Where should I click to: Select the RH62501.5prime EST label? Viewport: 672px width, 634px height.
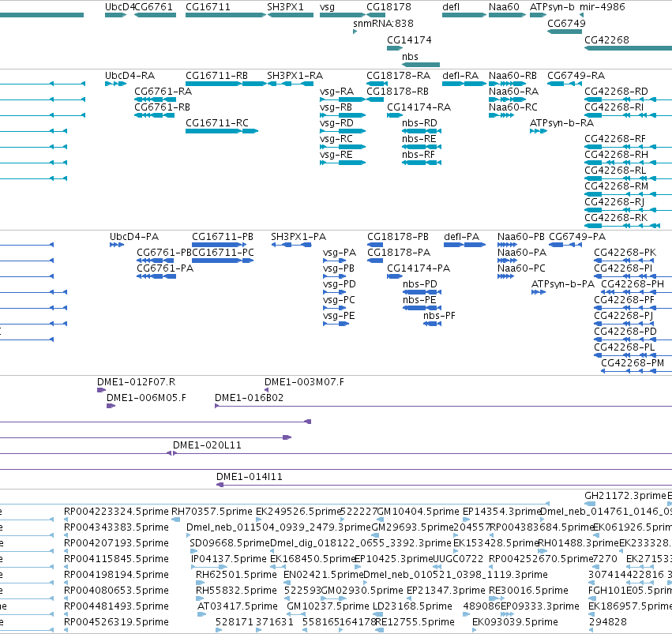pos(236,575)
